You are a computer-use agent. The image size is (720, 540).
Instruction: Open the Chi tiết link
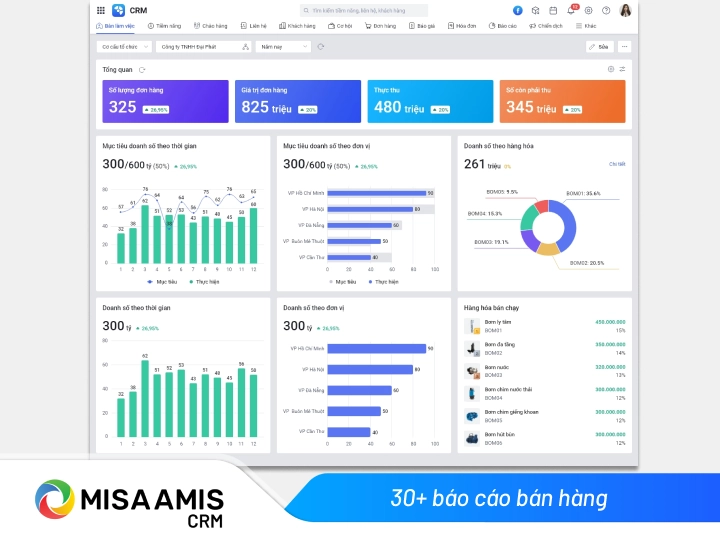(x=617, y=164)
